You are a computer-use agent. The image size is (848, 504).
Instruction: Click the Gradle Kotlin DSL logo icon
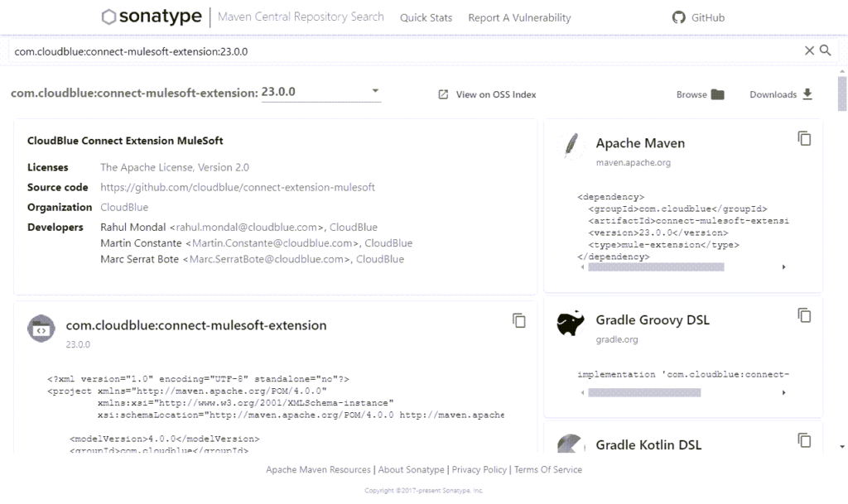point(571,444)
